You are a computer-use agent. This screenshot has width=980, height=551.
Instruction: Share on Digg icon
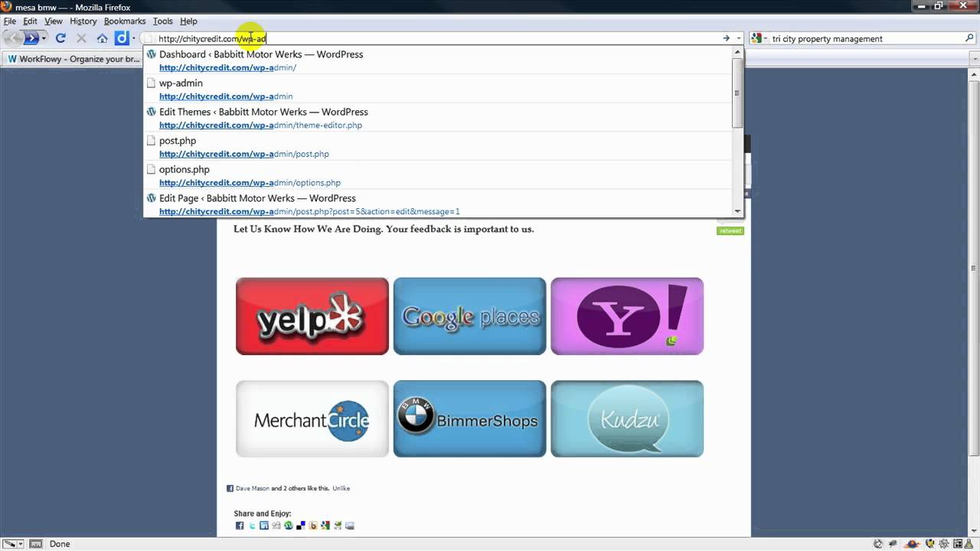click(276, 526)
